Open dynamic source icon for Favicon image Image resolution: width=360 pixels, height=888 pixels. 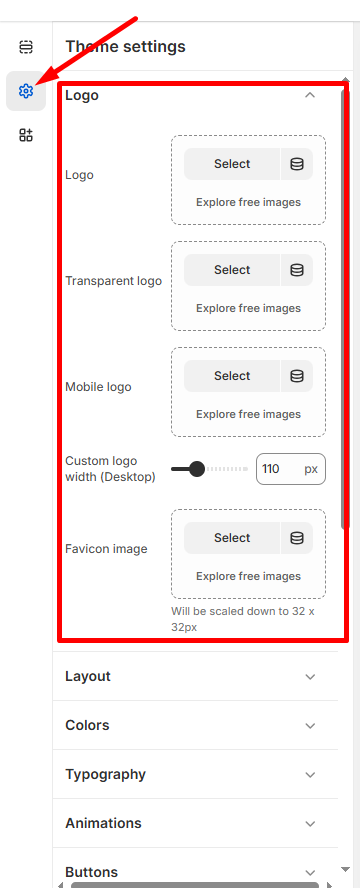click(x=297, y=538)
